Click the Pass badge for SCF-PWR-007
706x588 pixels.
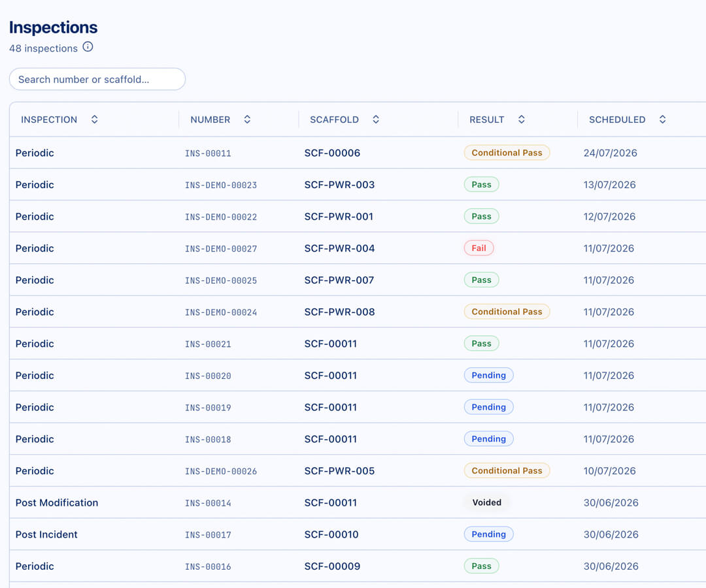(x=481, y=280)
